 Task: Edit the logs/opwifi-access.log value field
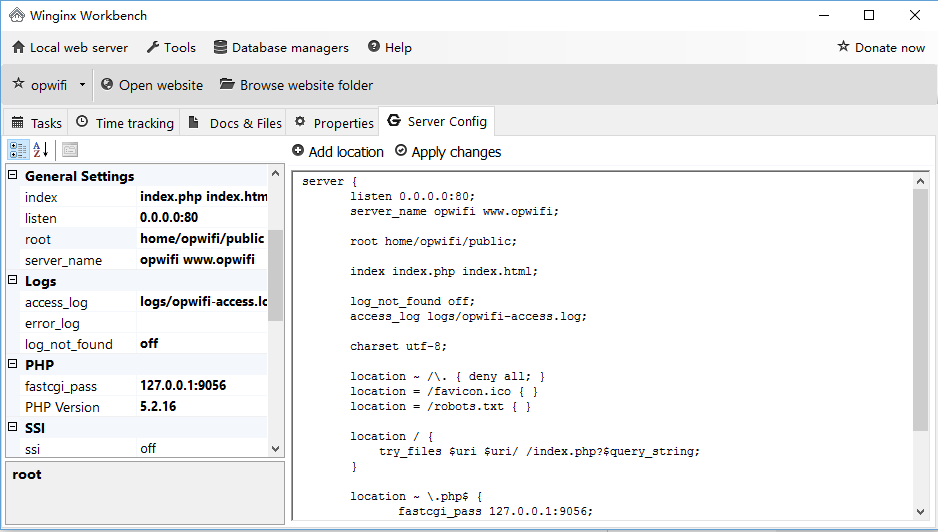tap(203, 302)
